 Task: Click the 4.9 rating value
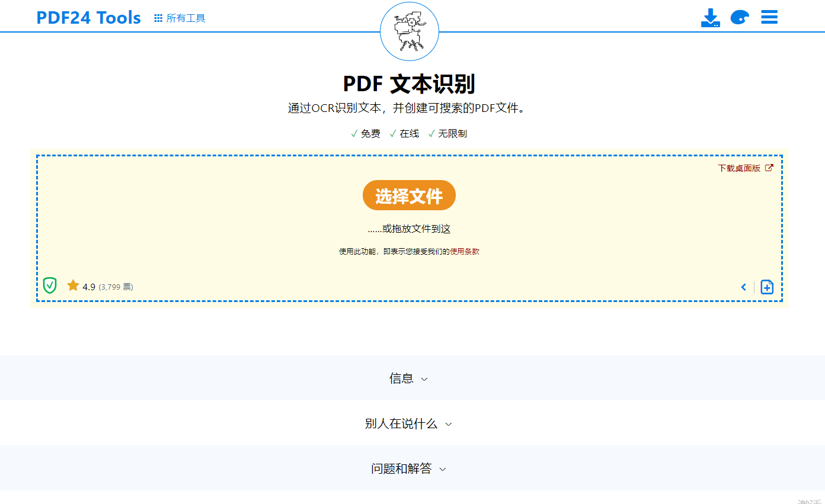[x=89, y=287]
